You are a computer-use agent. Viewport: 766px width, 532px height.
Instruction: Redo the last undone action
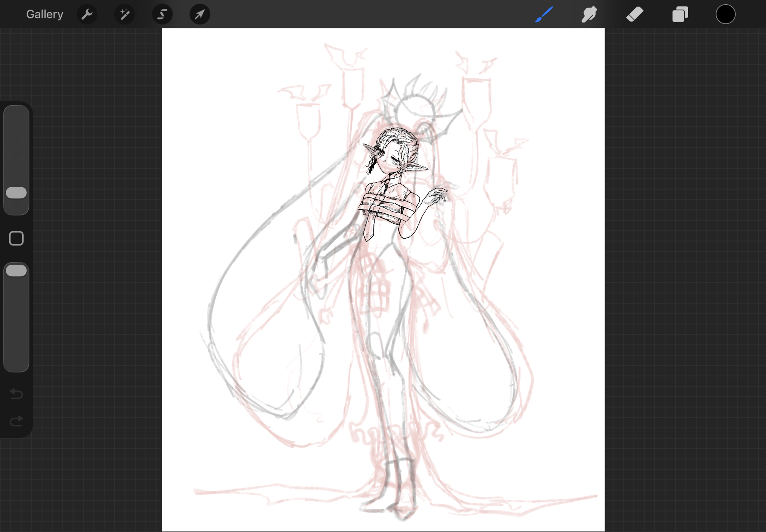tap(16, 421)
